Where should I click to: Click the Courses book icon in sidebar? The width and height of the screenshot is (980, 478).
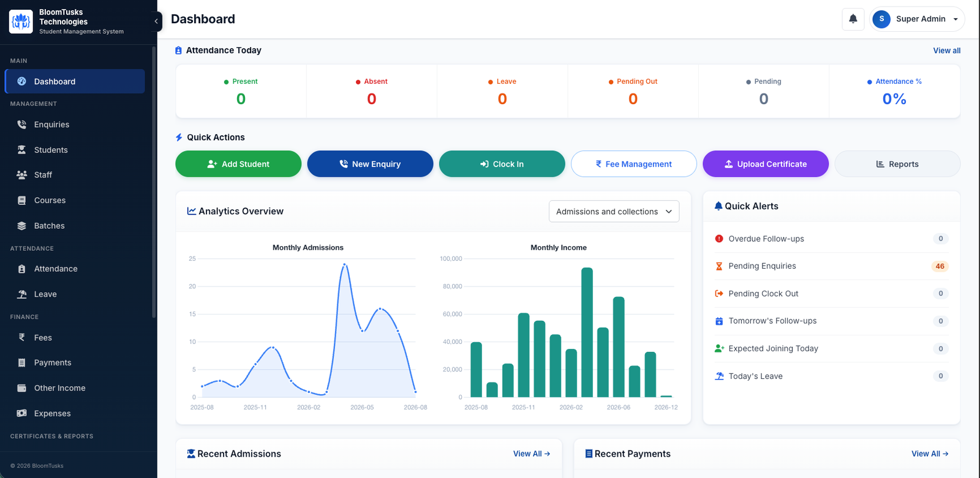[x=22, y=200]
